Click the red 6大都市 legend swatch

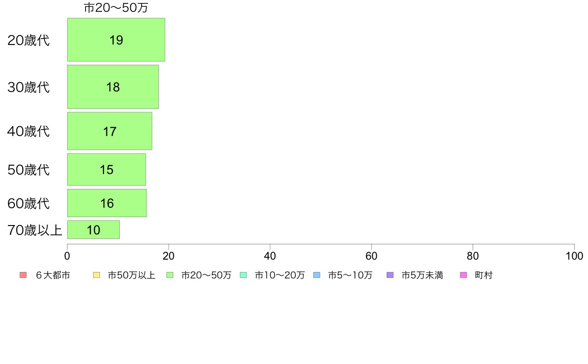point(23,275)
